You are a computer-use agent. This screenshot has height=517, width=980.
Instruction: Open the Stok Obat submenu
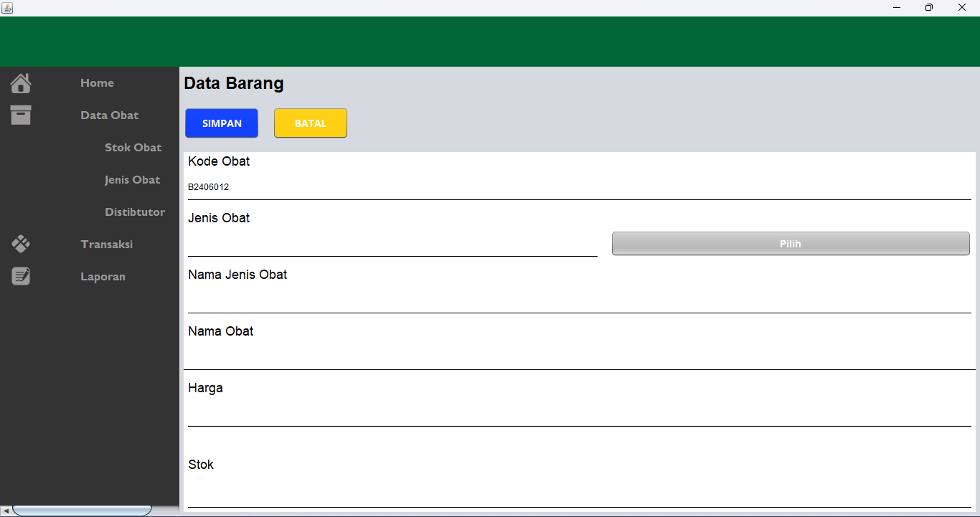point(133,148)
